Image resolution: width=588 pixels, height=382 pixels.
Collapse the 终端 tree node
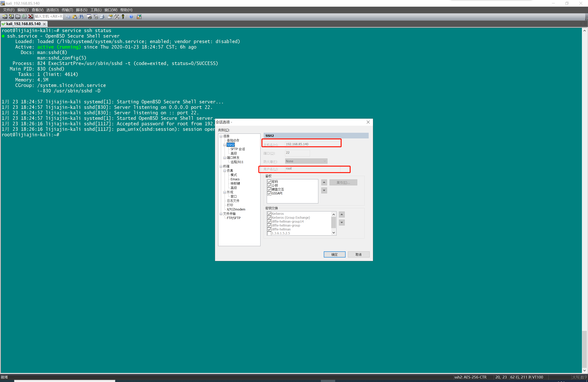[x=221, y=166]
